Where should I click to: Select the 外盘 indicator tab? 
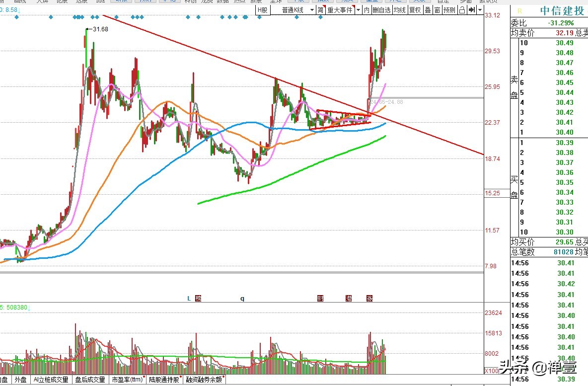tap(21, 380)
